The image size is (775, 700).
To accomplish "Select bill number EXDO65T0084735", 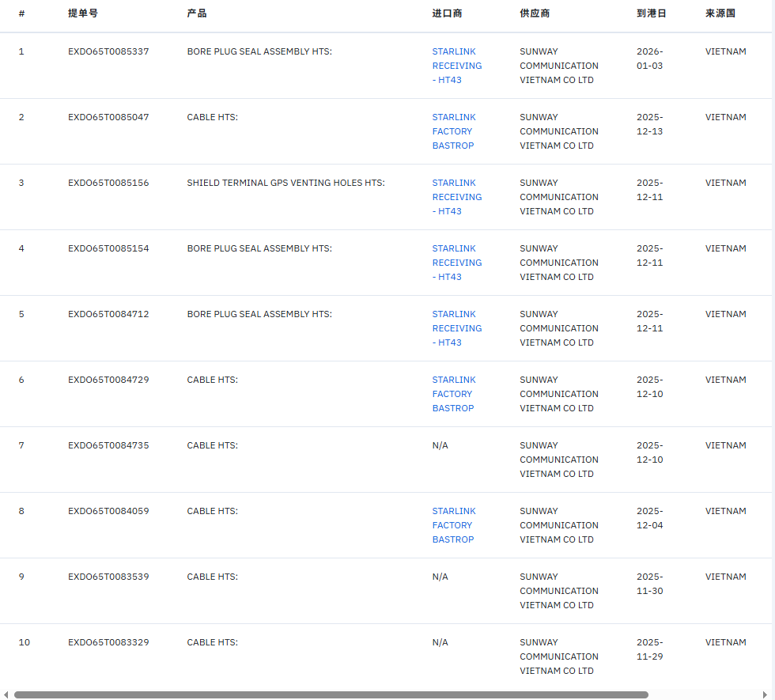I will click(x=108, y=445).
